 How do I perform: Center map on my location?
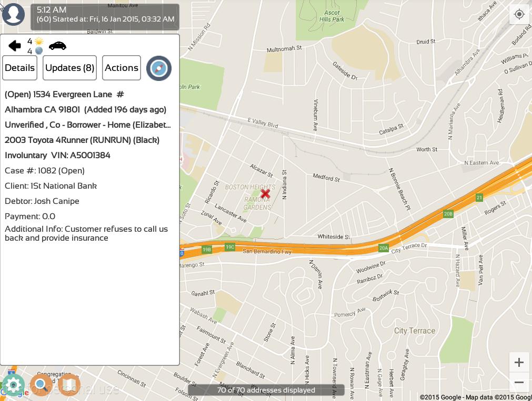click(519, 14)
